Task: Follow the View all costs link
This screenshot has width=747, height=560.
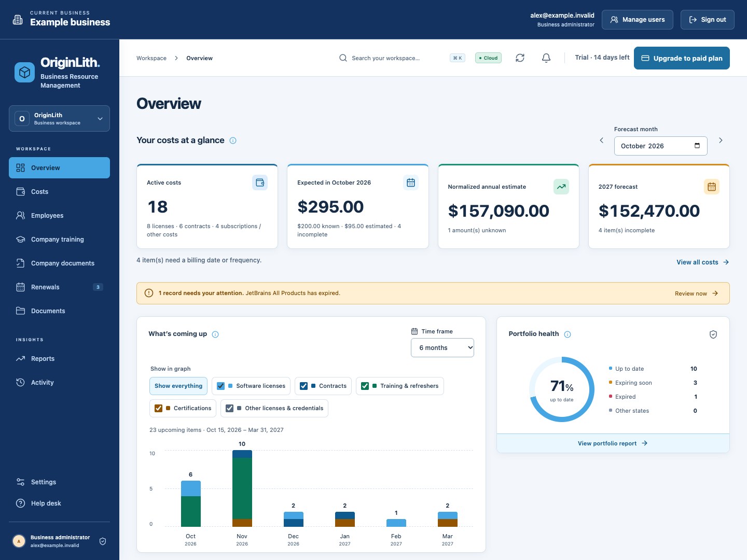Action: pyautogui.click(x=703, y=262)
